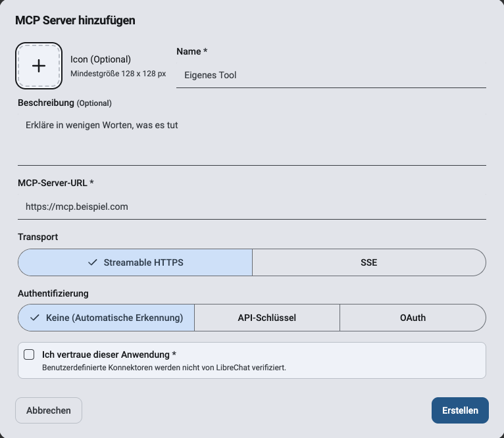Focus the Beschreibung text area
Viewport: 504px width, 438px height.
[252, 140]
